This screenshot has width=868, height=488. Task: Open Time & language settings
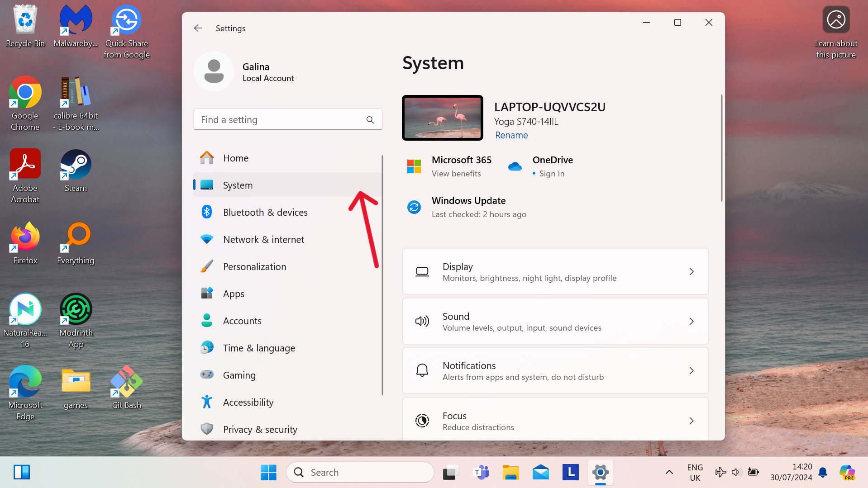[287, 348]
